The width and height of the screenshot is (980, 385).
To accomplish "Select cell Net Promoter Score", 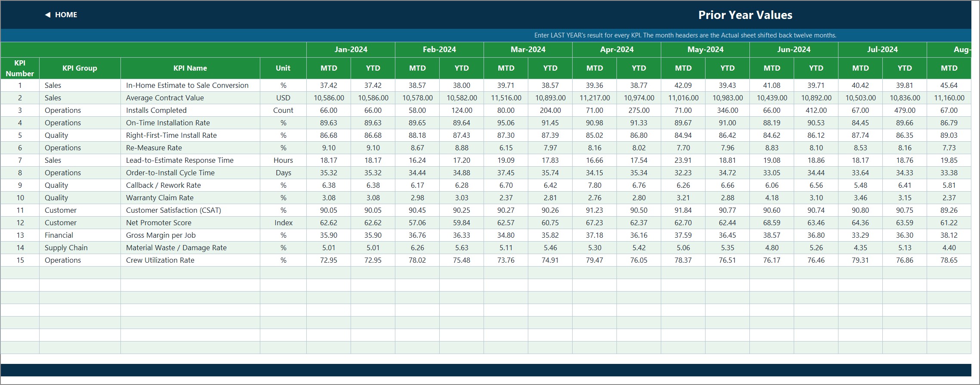I will point(190,223).
